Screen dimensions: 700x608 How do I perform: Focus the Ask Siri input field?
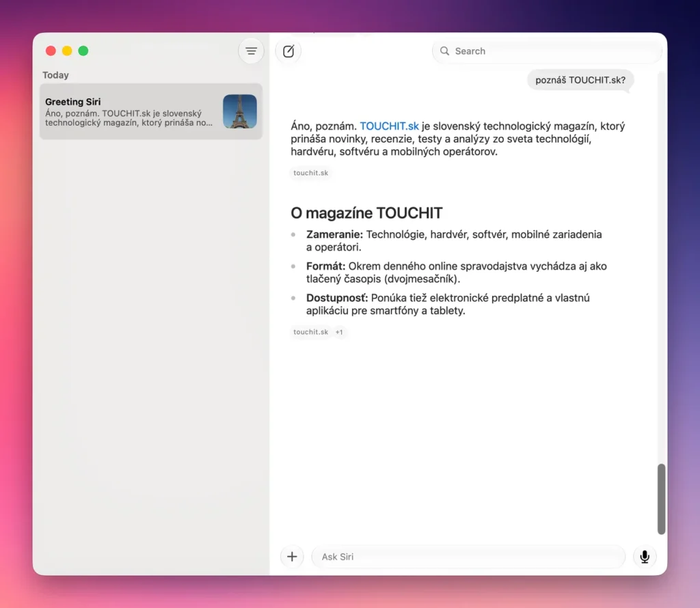pyautogui.click(x=468, y=557)
